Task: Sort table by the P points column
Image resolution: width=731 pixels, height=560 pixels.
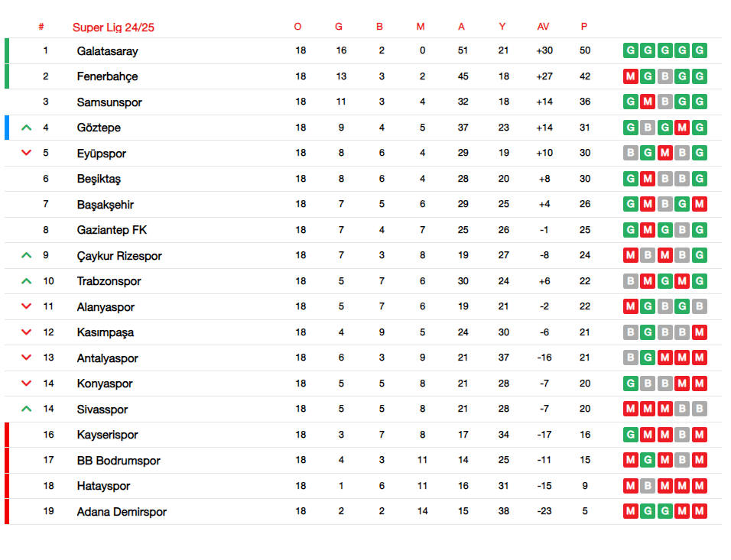Action: coord(584,27)
